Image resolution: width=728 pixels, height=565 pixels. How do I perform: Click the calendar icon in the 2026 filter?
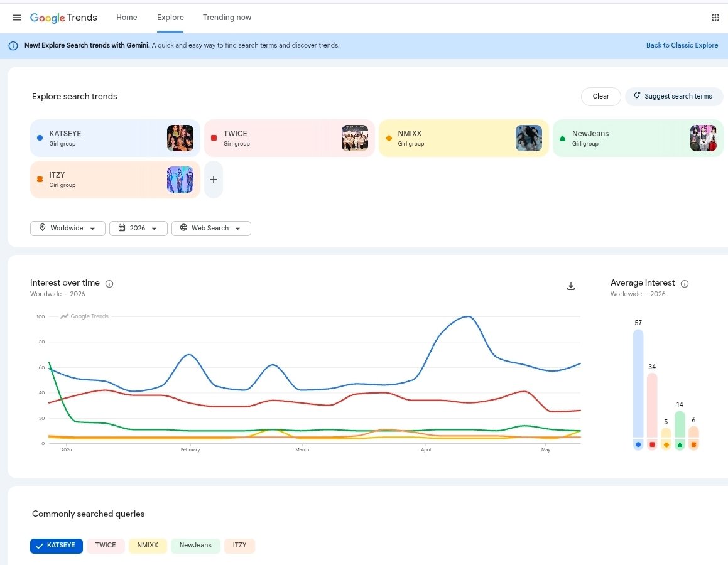[x=122, y=228]
